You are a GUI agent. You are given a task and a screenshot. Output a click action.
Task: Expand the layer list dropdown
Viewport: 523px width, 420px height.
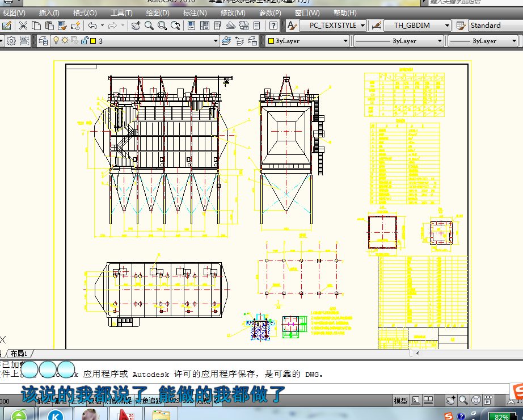click(x=216, y=41)
